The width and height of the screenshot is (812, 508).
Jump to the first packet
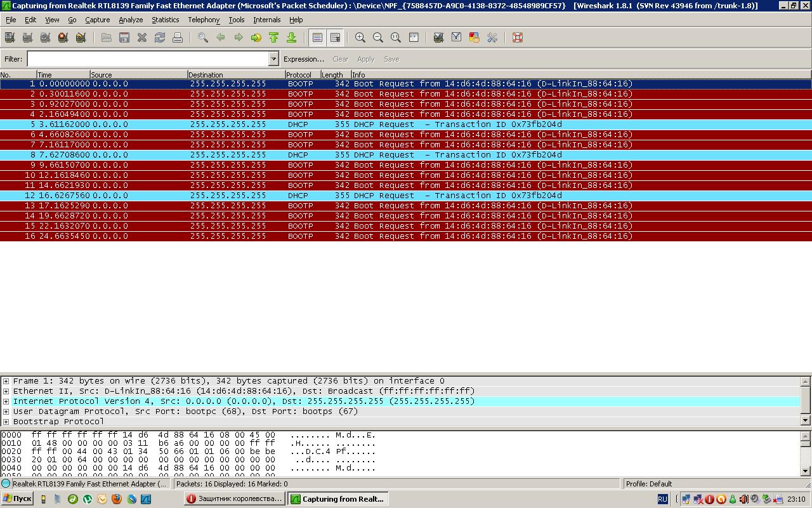click(x=274, y=37)
